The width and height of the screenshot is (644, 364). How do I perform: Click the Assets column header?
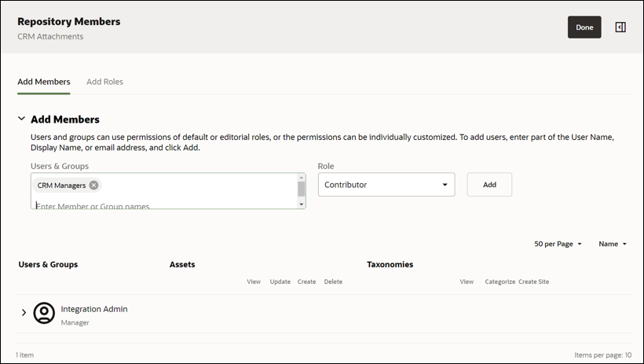(x=182, y=264)
